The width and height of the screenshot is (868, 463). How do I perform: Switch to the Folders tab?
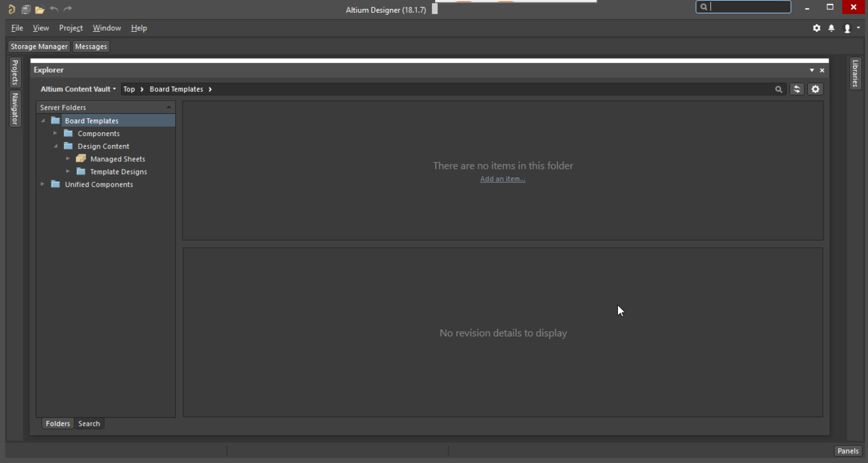pyautogui.click(x=58, y=424)
